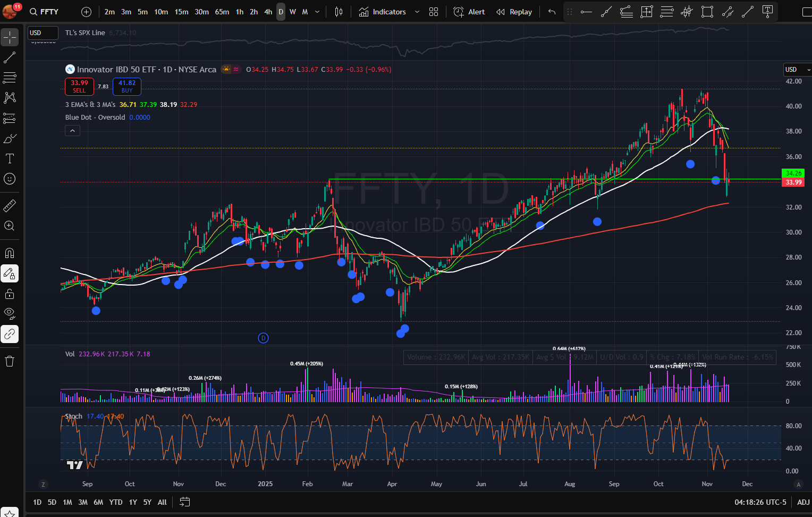
Task: Switch to the W weekly interval
Action: (x=293, y=12)
